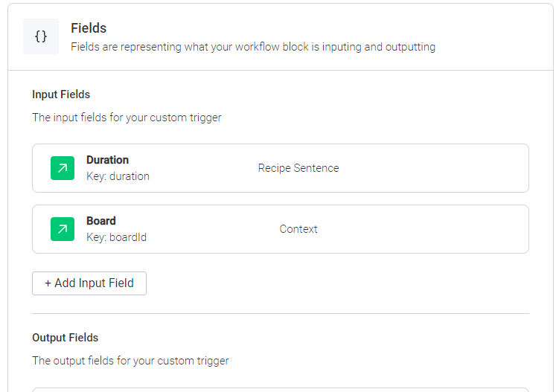This screenshot has width=556, height=392.
Task: Click the Key: boardId text
Action: (x=116, y=237)
